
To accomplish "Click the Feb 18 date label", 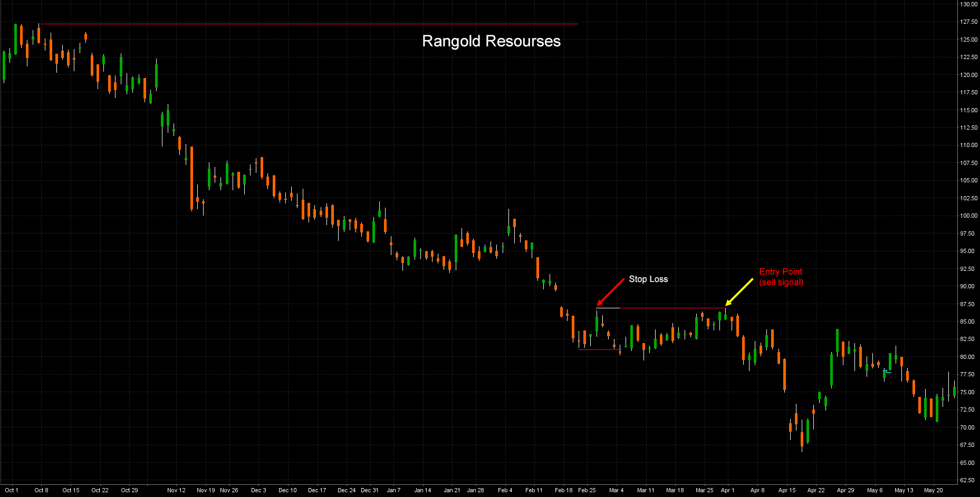I will tap(563, 490).
